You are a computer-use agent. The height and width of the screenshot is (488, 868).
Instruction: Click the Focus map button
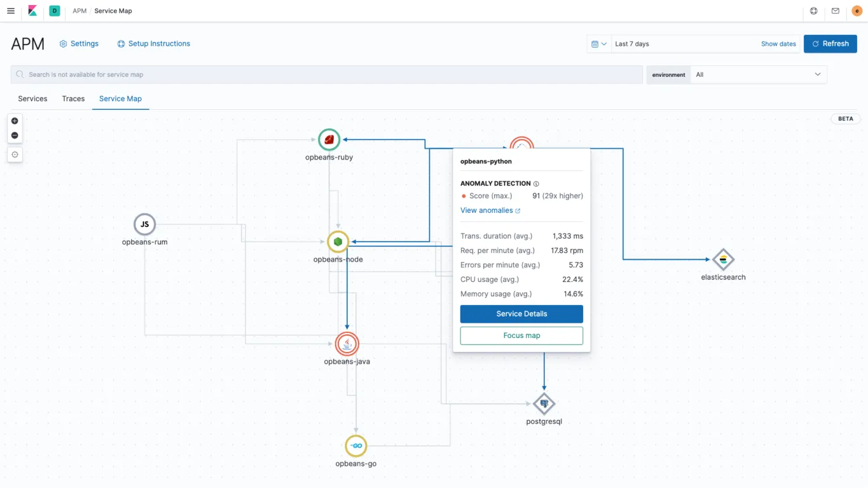coord(521,335)
